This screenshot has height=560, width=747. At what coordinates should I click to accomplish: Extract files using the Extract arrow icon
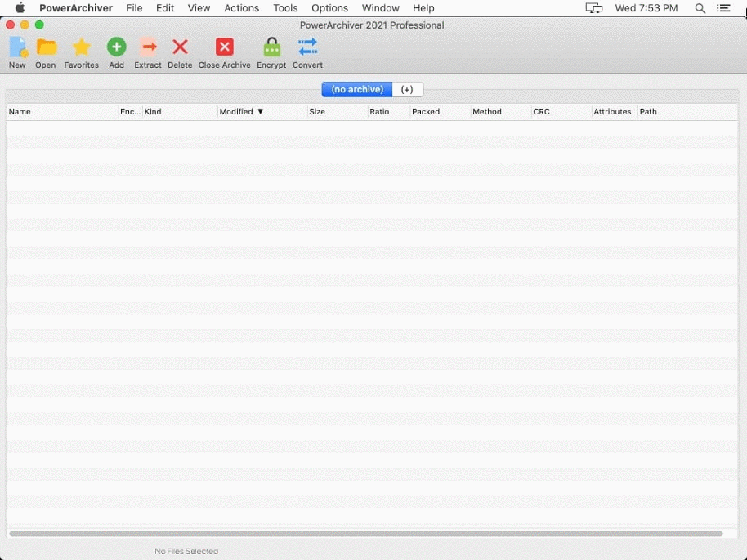coord(148,47)
